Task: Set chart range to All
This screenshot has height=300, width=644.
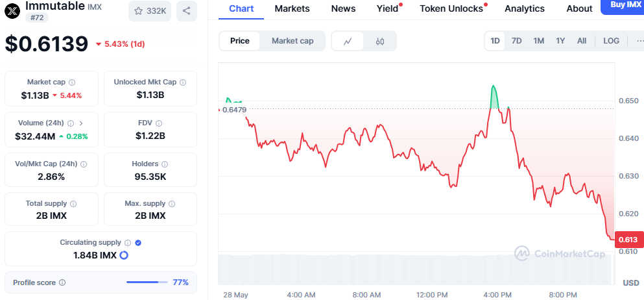Action: (582, 41)
